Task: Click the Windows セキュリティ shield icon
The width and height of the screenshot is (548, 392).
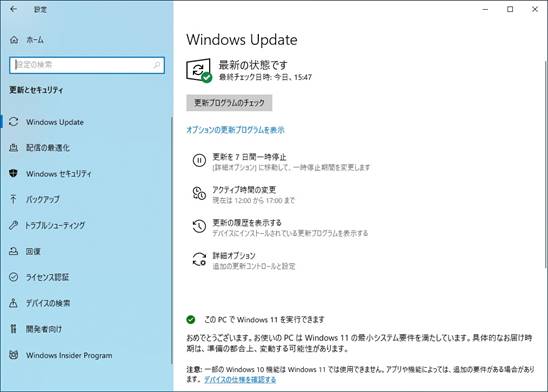Action: pos(14,174)
